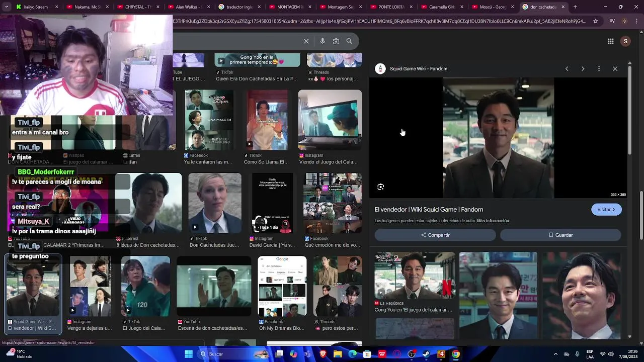Switch to the Caramella Girls tab
The image size is (644, 362).
pos(443,7)
